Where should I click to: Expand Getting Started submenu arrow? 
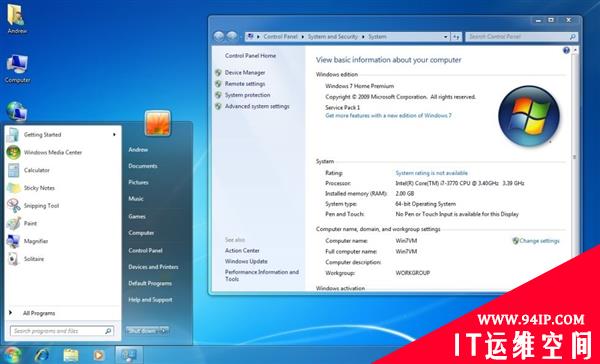(114, 134)
